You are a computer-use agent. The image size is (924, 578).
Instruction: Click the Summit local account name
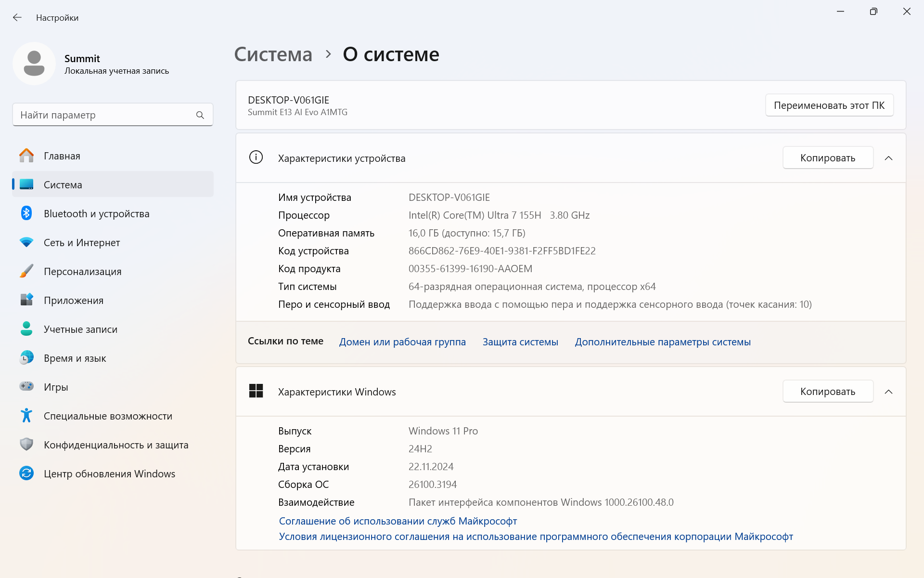click(82, 58)
